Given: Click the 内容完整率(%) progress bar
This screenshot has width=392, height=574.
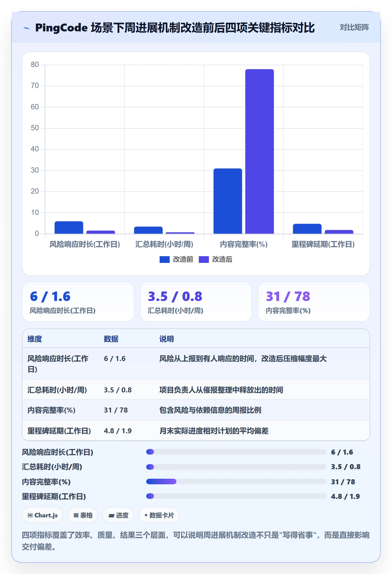Looking at the screenshot, I should pyautogui.click(x=236, y=482).
